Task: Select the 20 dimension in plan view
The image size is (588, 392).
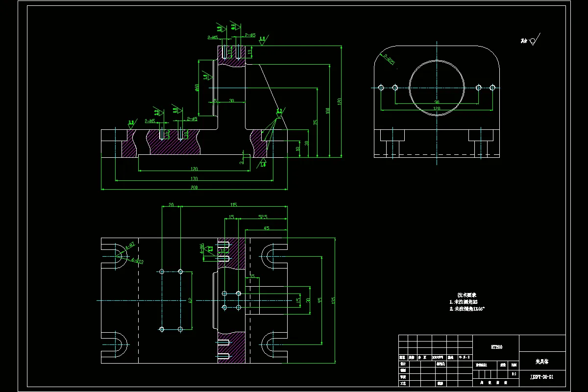Action: pos(171,205)
